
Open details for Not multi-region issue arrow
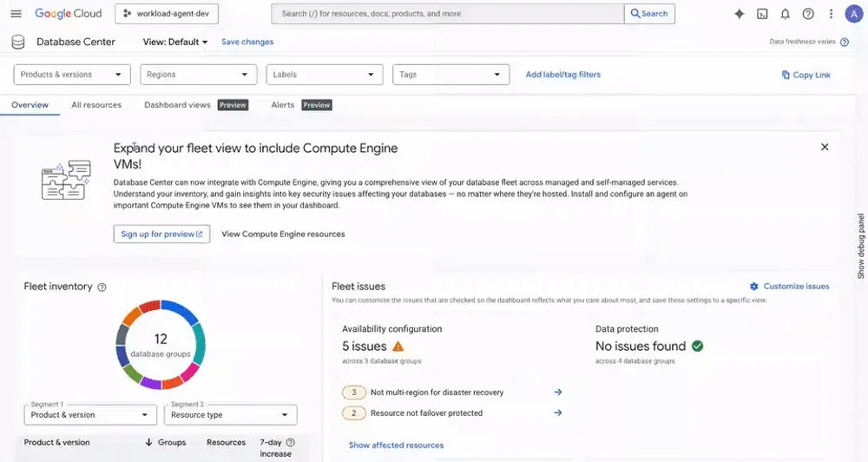click(558, 393)
